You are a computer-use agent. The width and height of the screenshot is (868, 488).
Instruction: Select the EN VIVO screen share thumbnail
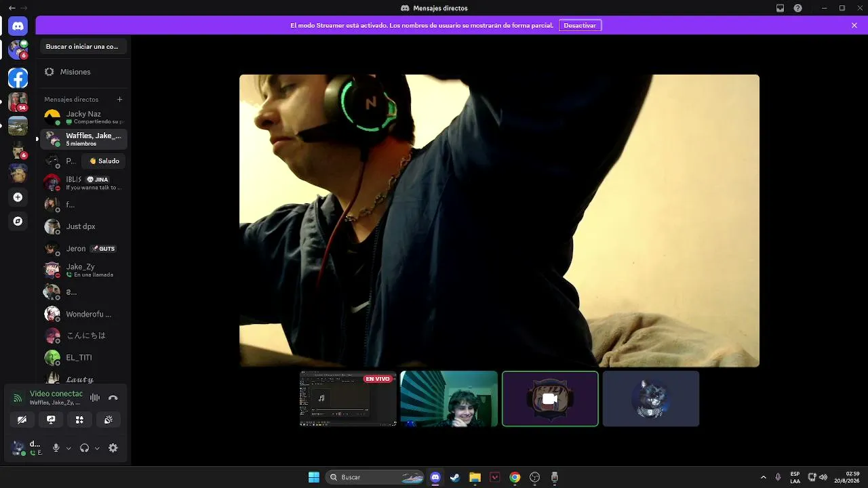[348, 399]
